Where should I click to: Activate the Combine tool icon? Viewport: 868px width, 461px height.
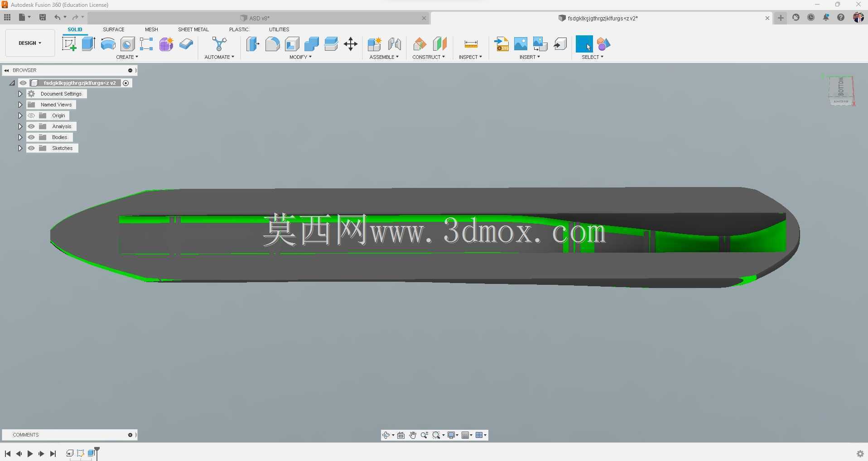[312, 44]
